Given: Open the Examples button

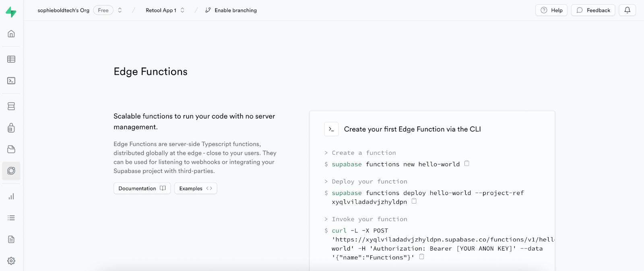Looking at the screenshot, I should 196,188.
